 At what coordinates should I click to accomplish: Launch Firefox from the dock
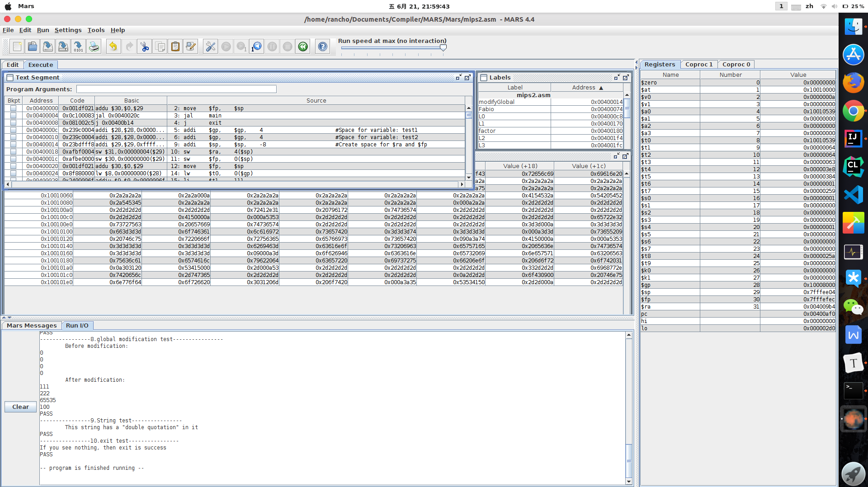pyautogui.click(x=853, y=83)
